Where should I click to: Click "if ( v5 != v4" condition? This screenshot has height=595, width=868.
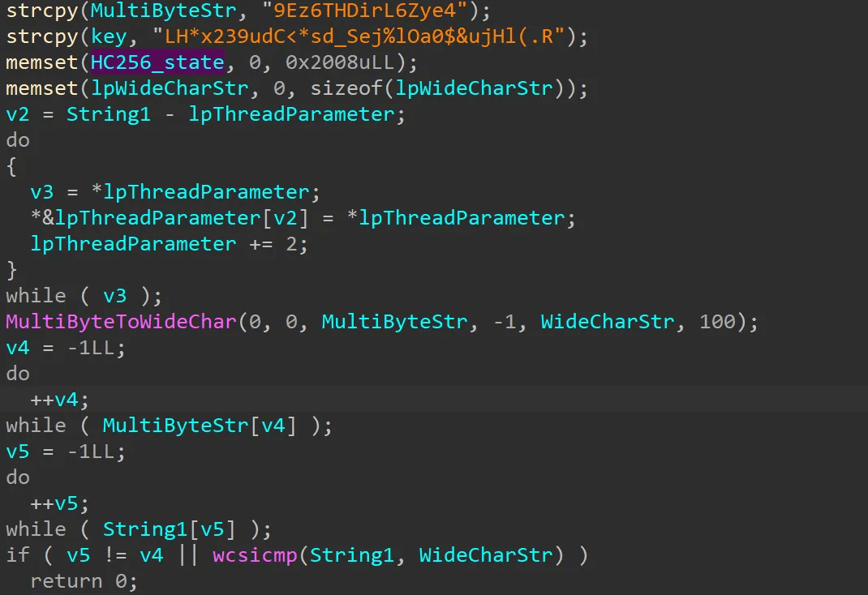pos(84,555)
